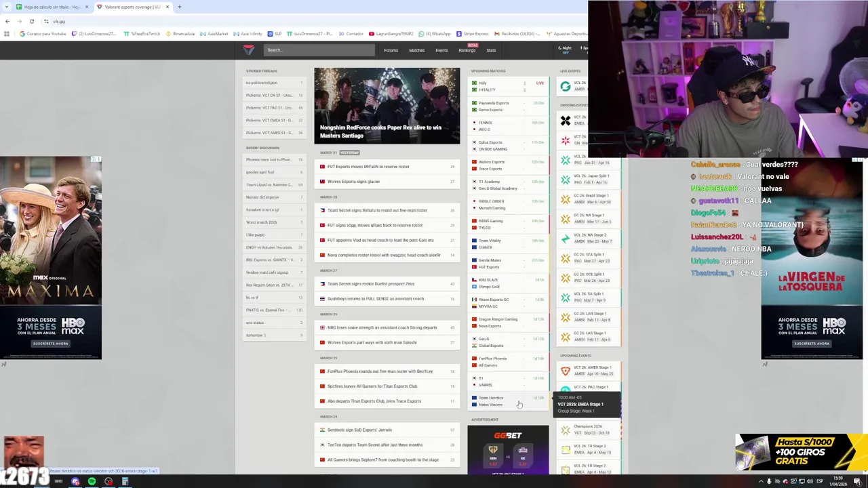Open 'Team Secret signs Rimuru' article
The width and height of the screenshot is (868, 488).
point(387,210)
